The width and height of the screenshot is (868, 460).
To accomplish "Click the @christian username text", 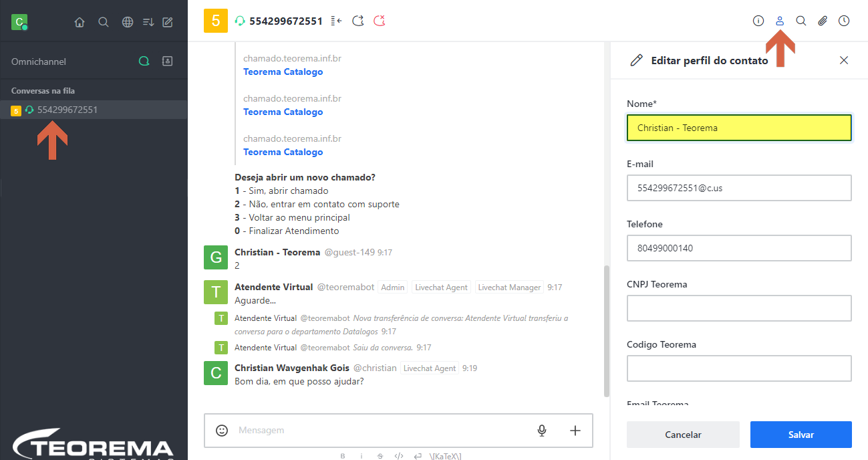I will [x=375, y=368].
